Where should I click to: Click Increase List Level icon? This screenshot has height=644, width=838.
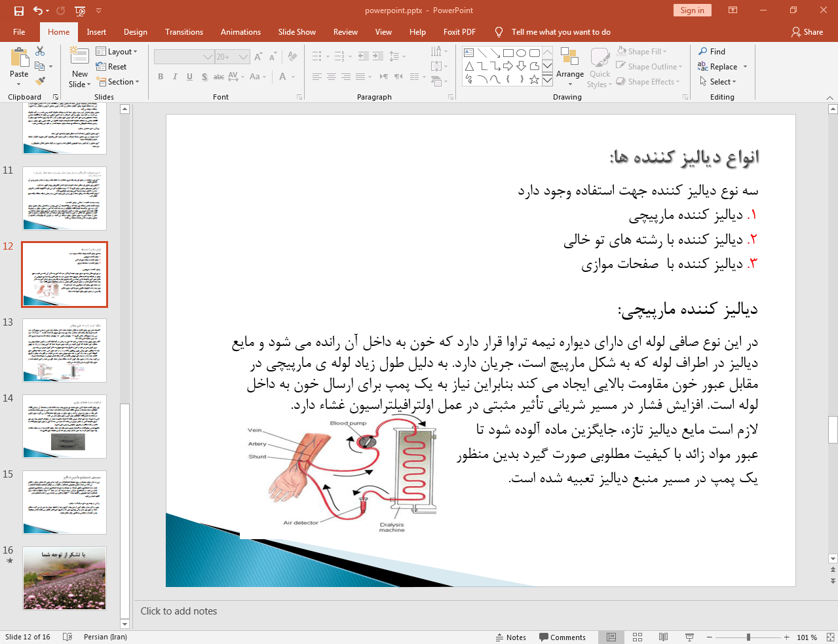click(x=378, y=56)
